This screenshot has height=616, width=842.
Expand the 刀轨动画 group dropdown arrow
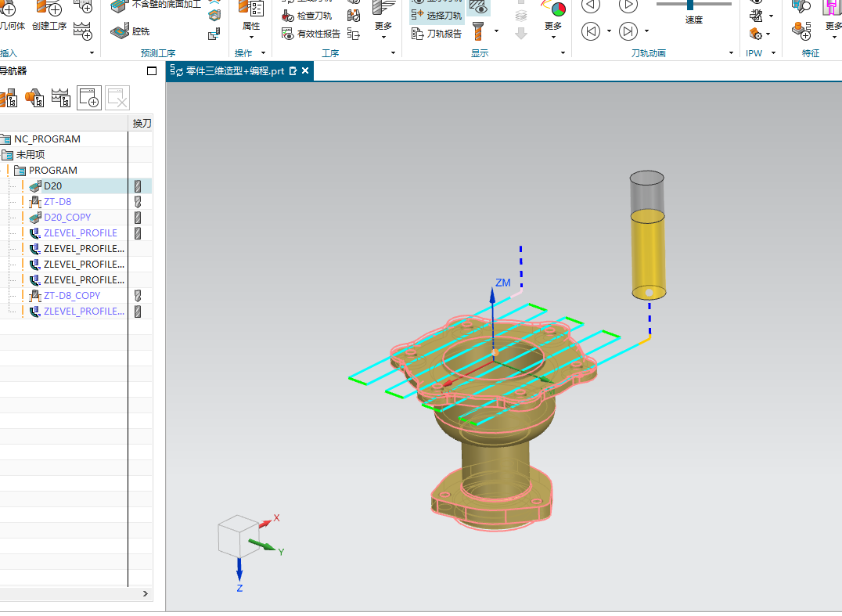731,53
